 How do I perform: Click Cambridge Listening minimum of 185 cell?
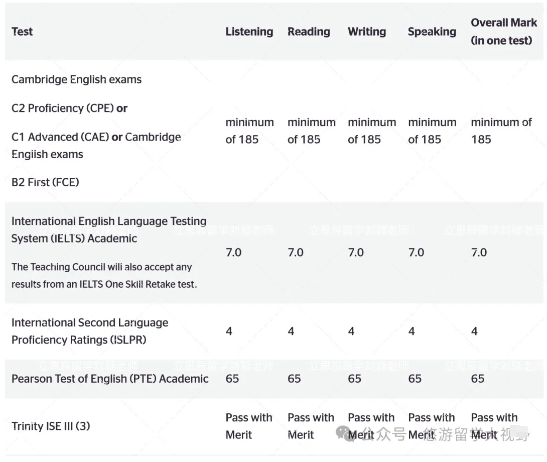coord(249,131)
